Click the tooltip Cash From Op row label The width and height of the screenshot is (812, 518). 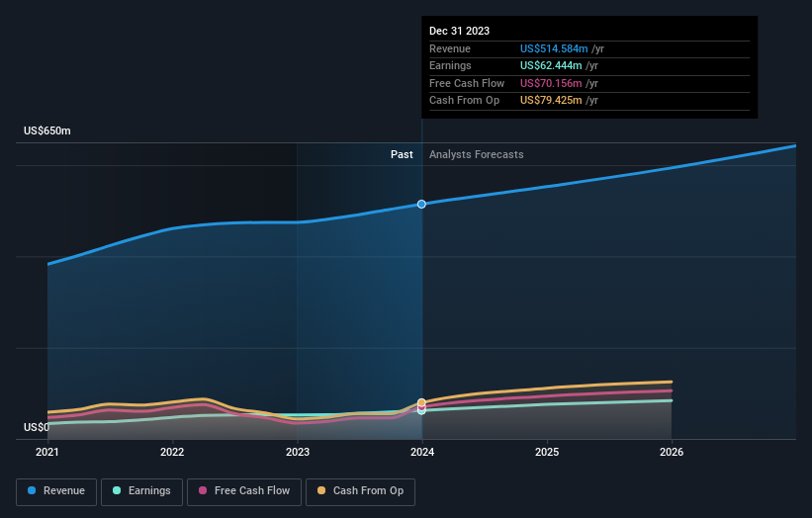coord(464,101)
